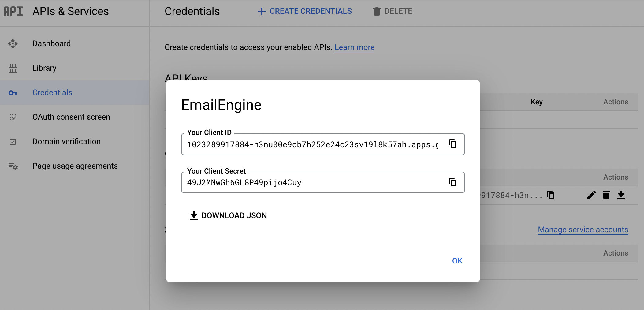644x310 pixels.
Task: Click the Credentials page title
Action: [192, 11]
